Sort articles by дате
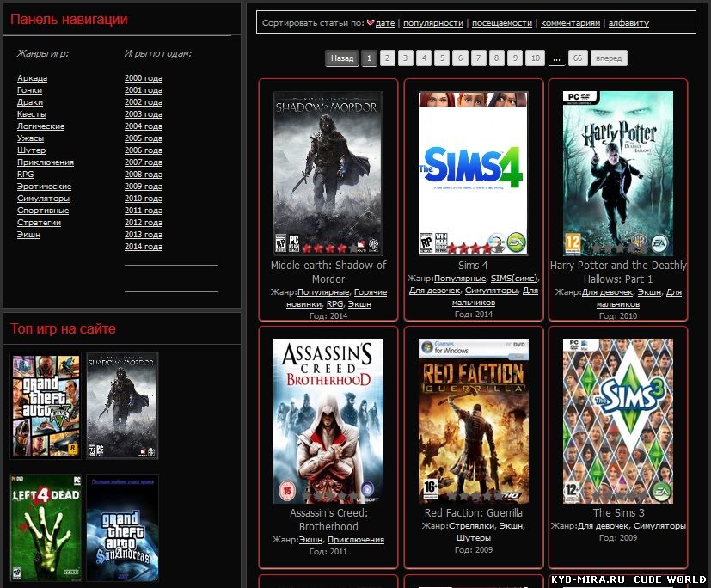Image resolution: width=711 pixels, height=588 pixels. tap(385, 22)
